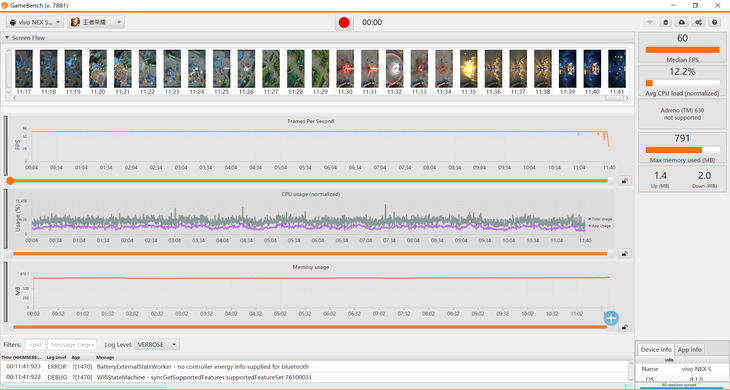This screenshot has height=390, width=730.
Task: Click the CPU usage timeline slider track
Action: pyautogui.click(x=310, y=254)
